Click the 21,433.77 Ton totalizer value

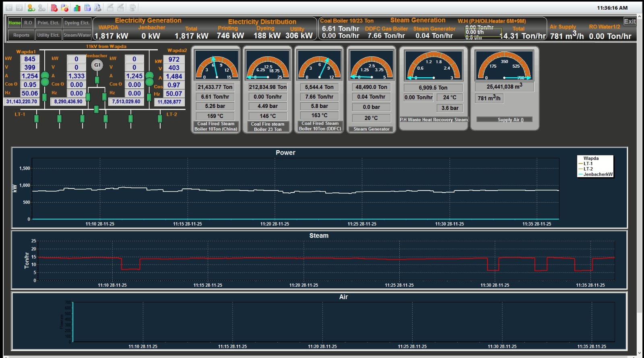click(x=215, y=87)
